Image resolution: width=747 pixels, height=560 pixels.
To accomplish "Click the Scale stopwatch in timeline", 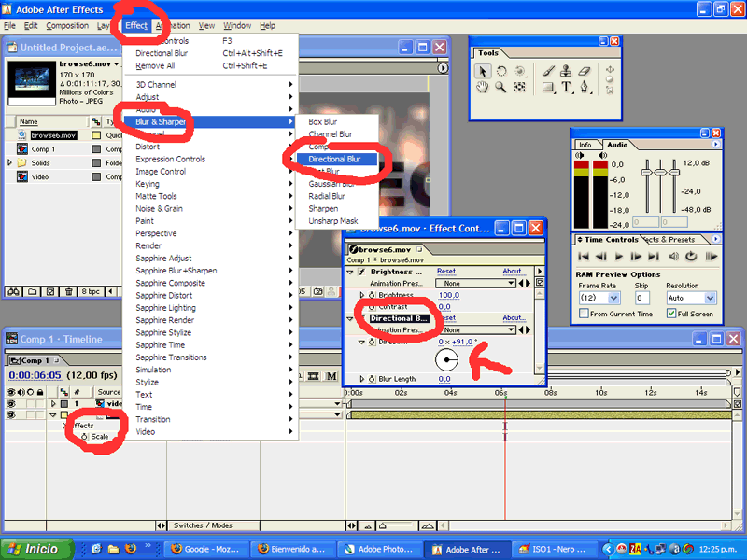I will pos(84,437).
